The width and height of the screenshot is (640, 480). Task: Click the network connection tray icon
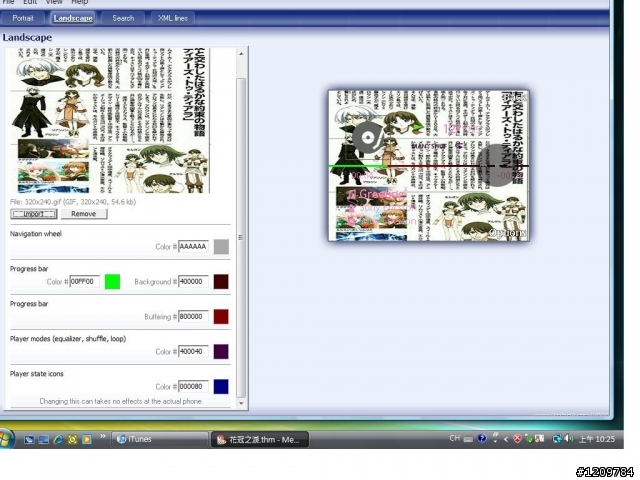click(557, 439)
